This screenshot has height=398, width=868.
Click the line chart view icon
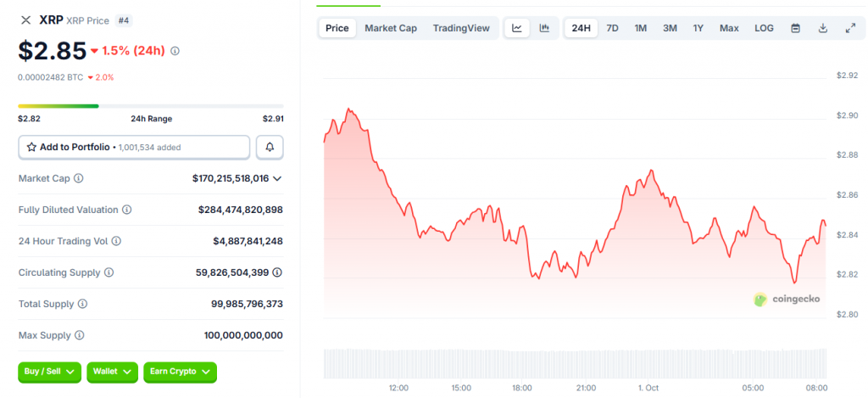coord(517,28)
